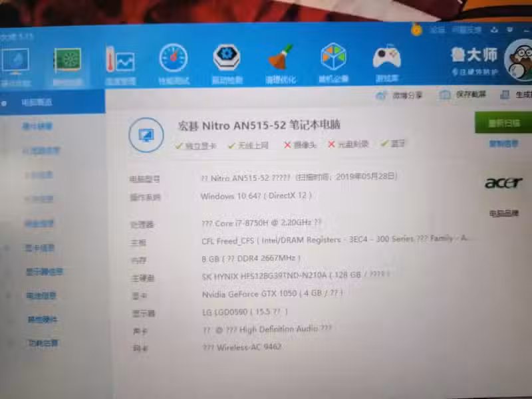Select the 硬件检测 green chip icon
Screen dimensions: 532x399
click(68, 61)
